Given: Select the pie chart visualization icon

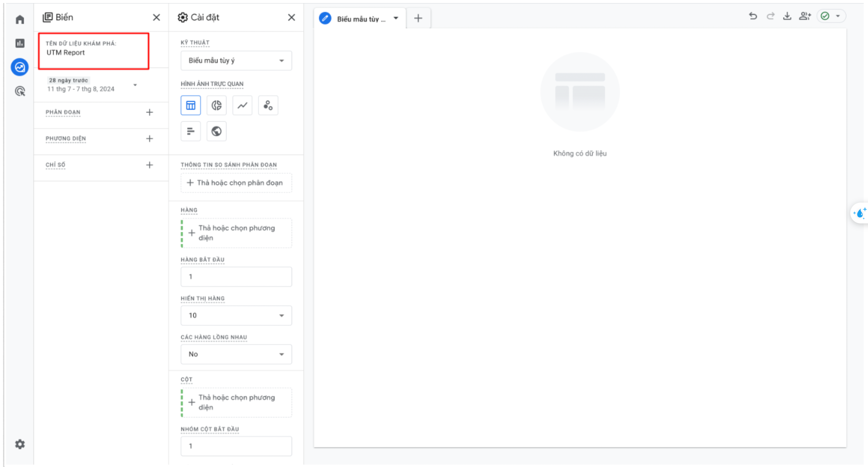Looking at the screenshot, I should click(x=217, y=105).
